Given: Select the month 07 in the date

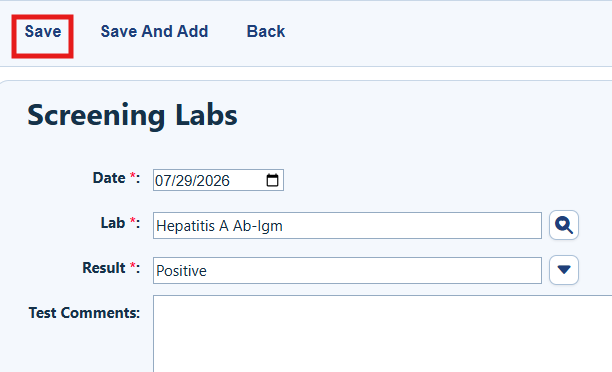Looking at the screenshot, I should pyautogui.click(x=163, y=181).
